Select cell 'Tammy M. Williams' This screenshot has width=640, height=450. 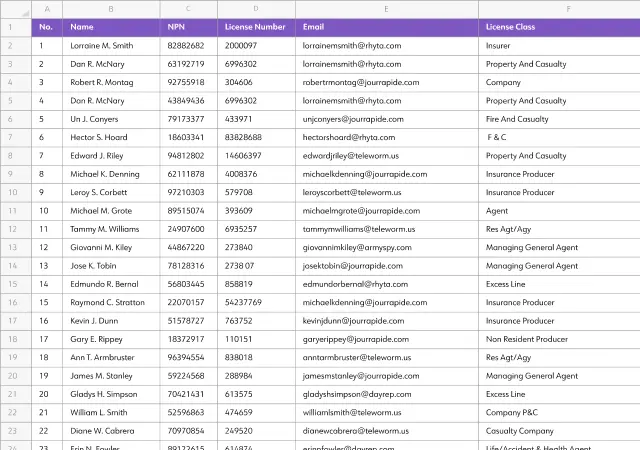click(111, 229)
